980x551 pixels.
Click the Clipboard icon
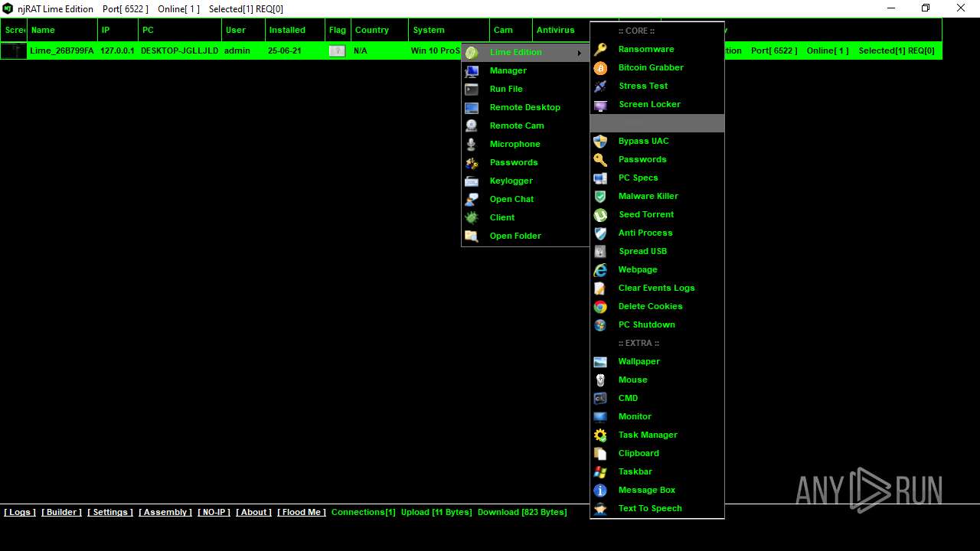coord(601,453)
